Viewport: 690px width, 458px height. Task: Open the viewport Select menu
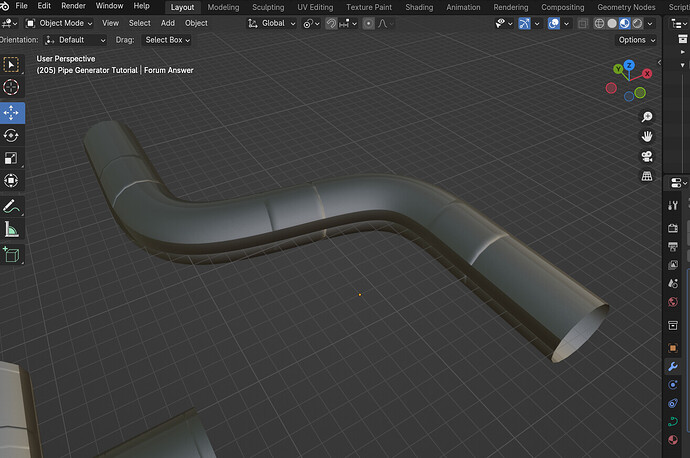(139, 23)
